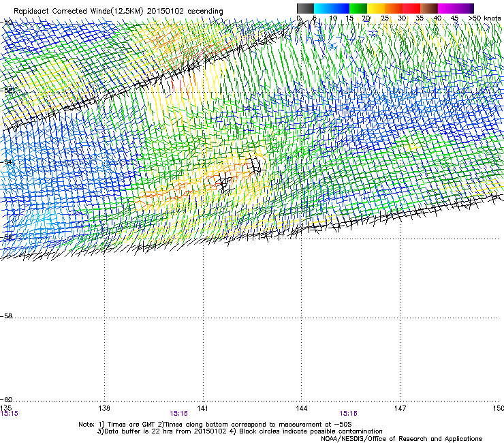Click the purple time label between longitudes 138 and 141
504x443 pixels.
178,414
